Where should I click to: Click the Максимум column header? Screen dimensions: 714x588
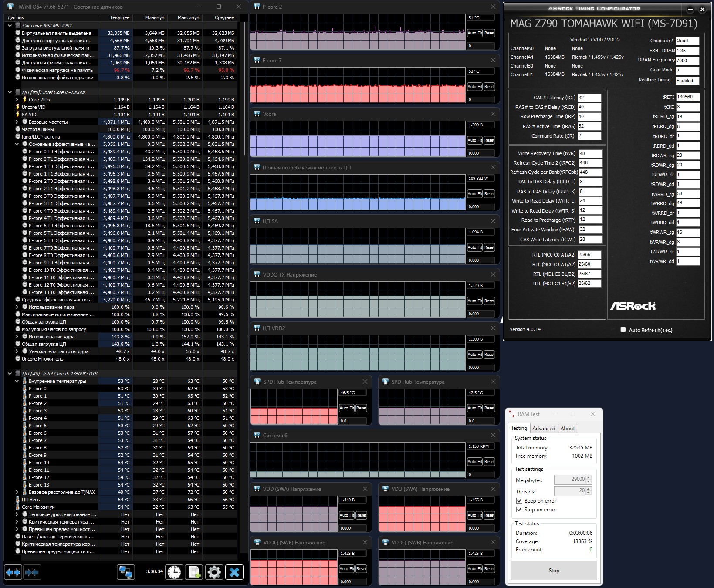(x=185, y=17)
